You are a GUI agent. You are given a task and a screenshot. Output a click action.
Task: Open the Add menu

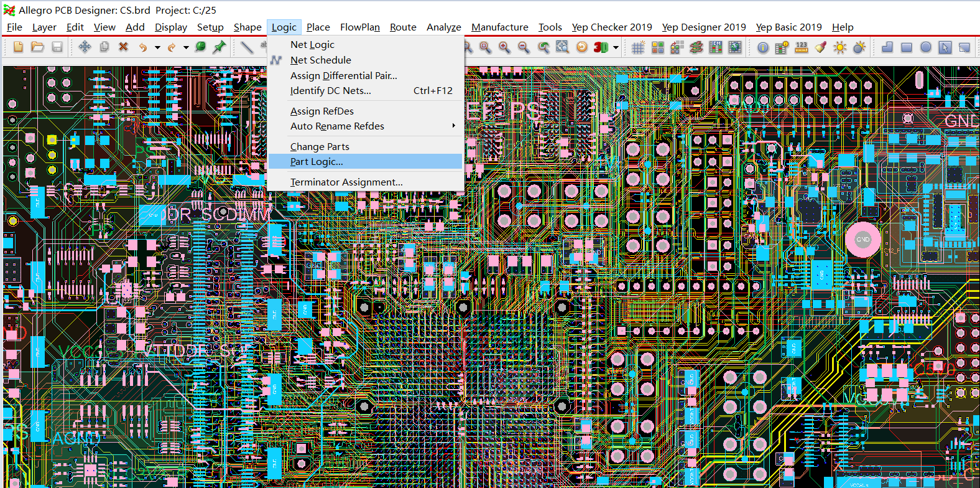click(x=135, y=27)
